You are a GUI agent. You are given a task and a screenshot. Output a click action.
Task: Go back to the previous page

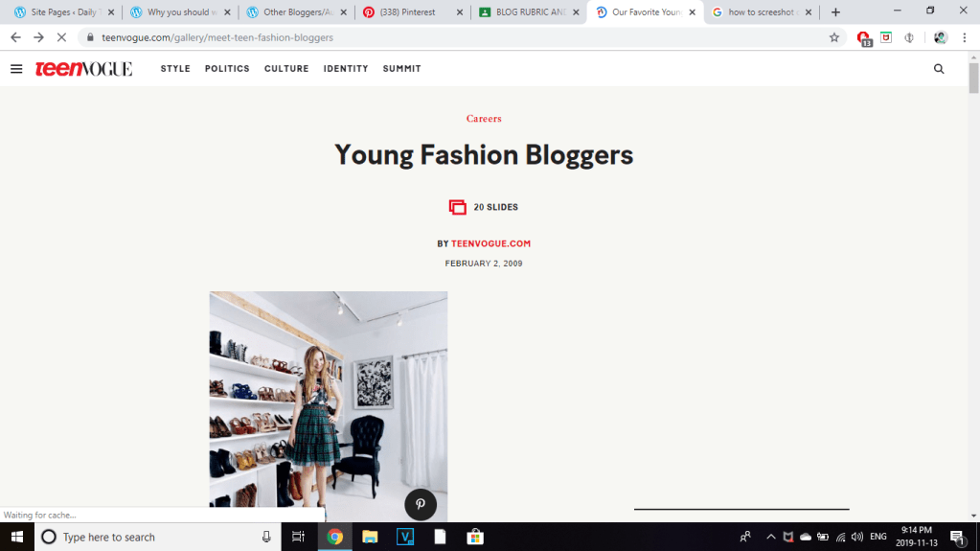(x=15, y=37)
